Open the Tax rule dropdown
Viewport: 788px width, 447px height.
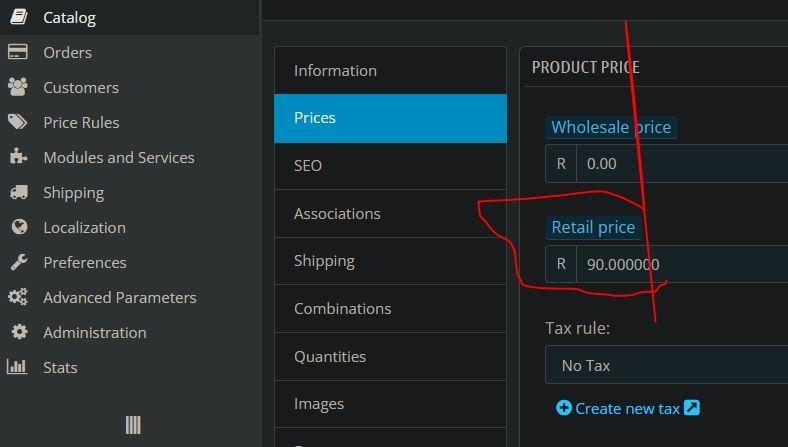[667, 365]
